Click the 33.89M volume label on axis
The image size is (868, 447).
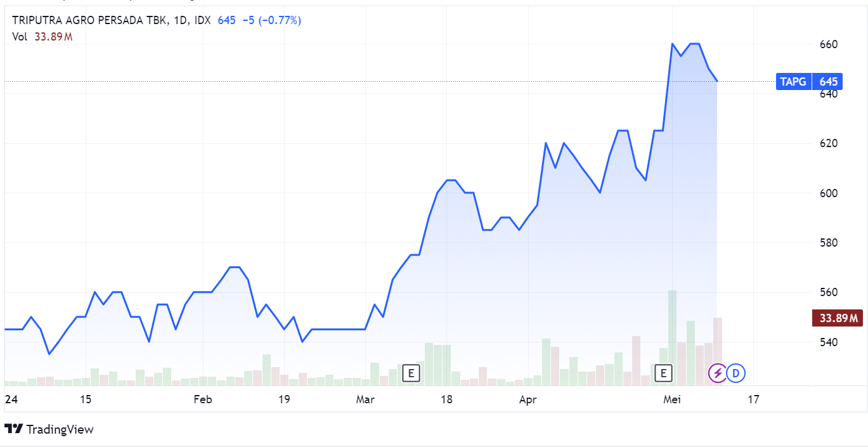(838, 318)
